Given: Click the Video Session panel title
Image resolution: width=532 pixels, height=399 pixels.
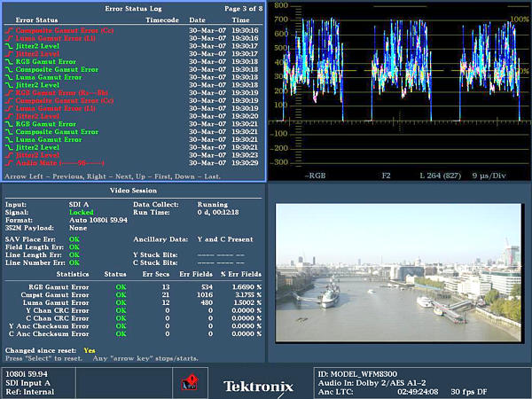Looking at the screenshot, I should coord(133,191).
